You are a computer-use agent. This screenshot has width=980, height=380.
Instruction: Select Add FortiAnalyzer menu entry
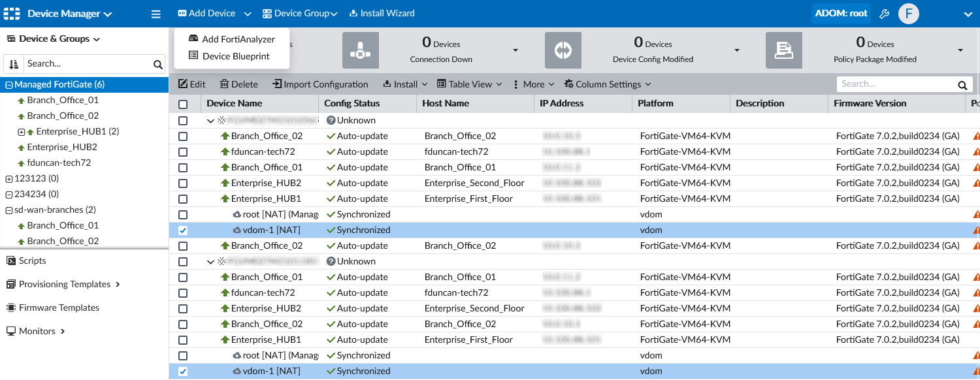click(x=238, y=39)
